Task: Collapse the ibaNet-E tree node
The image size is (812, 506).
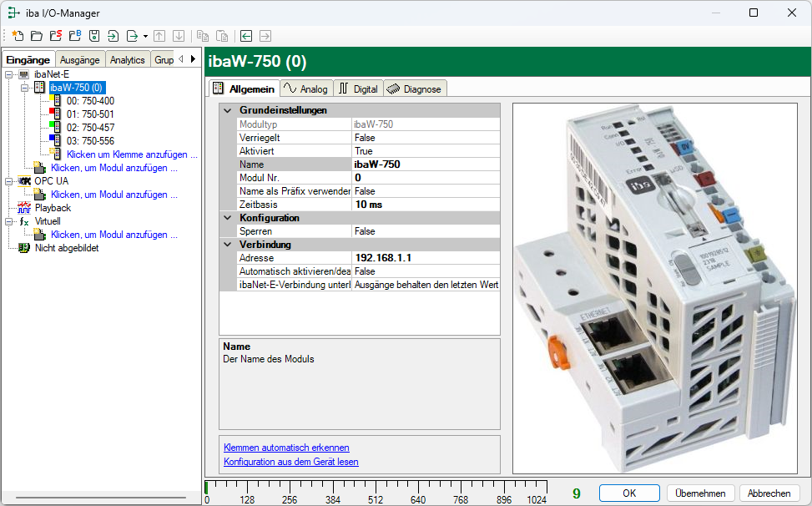Action: click(x=9, y=74)
